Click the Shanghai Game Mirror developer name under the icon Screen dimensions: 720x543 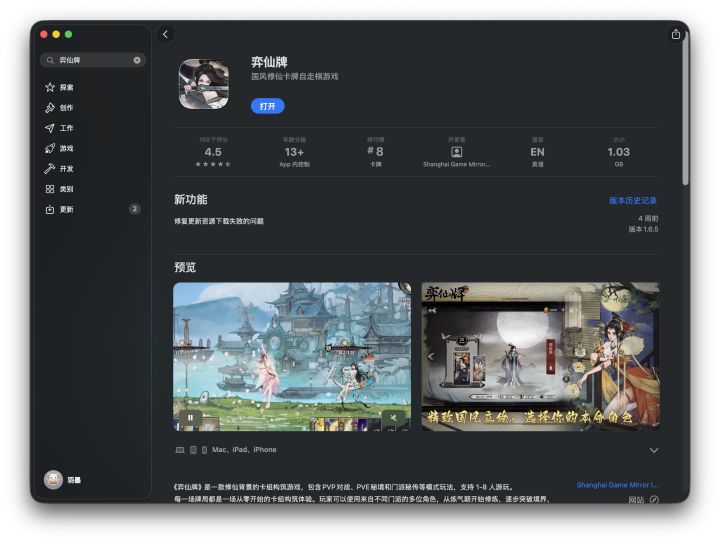pyautogui.click(x=456, y=164)
